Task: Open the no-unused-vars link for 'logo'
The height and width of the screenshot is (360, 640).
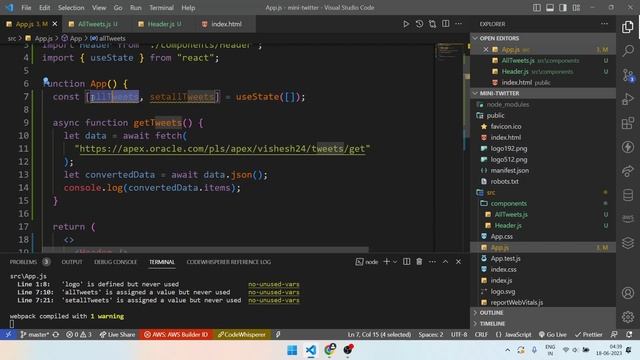Action: pos(273,284)
